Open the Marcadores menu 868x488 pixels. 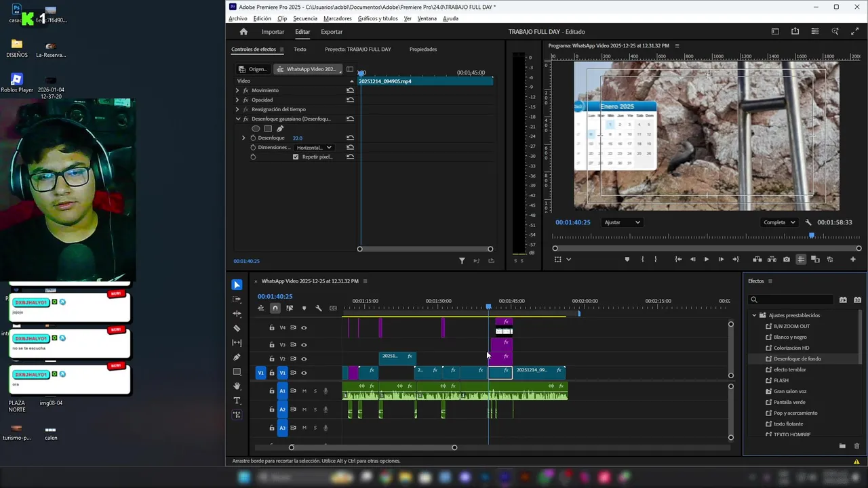[x=338, y=18]
